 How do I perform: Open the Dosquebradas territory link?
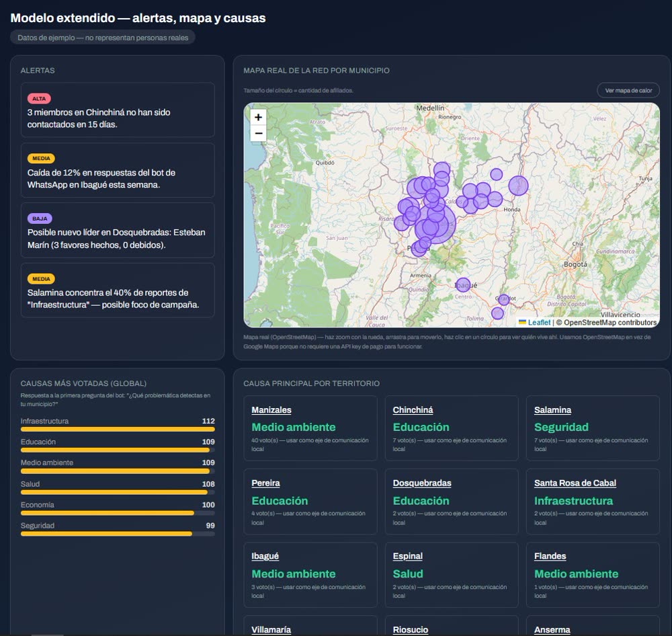(422, 483)
